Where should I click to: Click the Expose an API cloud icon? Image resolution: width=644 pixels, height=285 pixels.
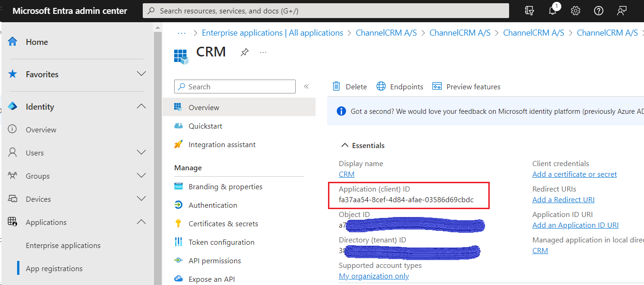tap(178, 279)
